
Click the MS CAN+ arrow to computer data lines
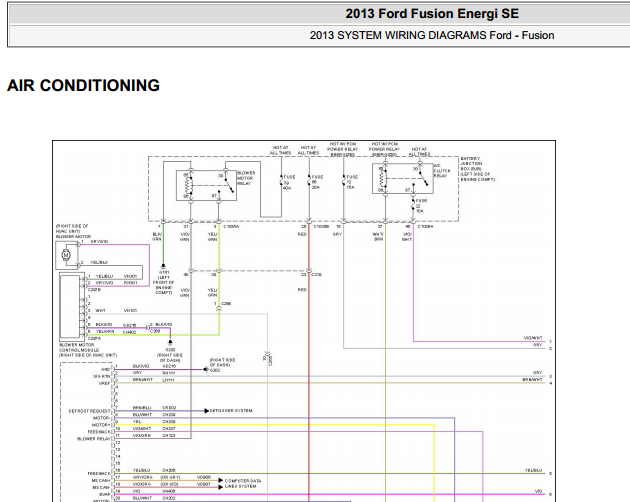pos(221,480)
